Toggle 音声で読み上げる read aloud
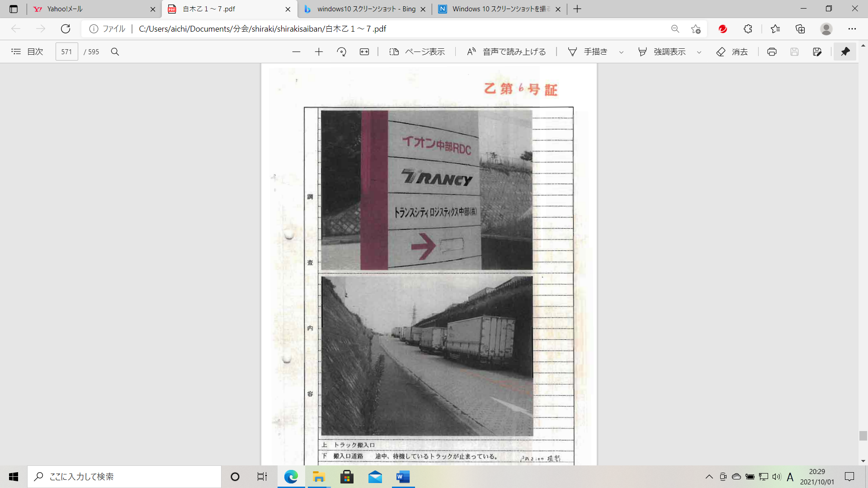Image resolution: width=868 pixels, height=488 pixels. (x=506, y=52)
